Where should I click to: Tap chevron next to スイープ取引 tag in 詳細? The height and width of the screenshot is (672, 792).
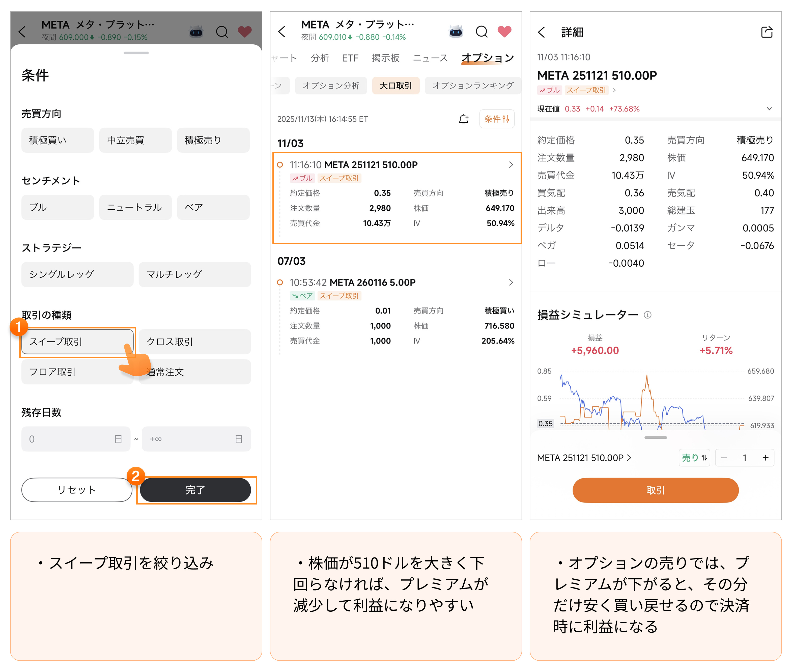coord(614,90)
